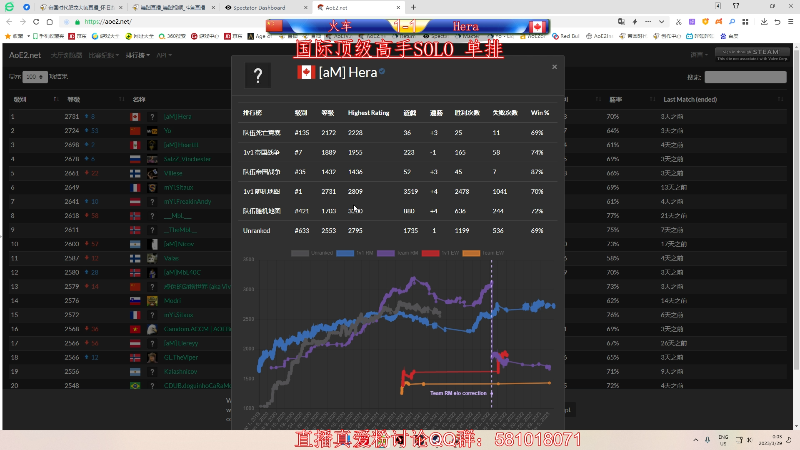Viewport: 800px width, 450px height.
Task: Open the language dropdown near Steam button
Action: pyautogui.click(x=699, y=55)
